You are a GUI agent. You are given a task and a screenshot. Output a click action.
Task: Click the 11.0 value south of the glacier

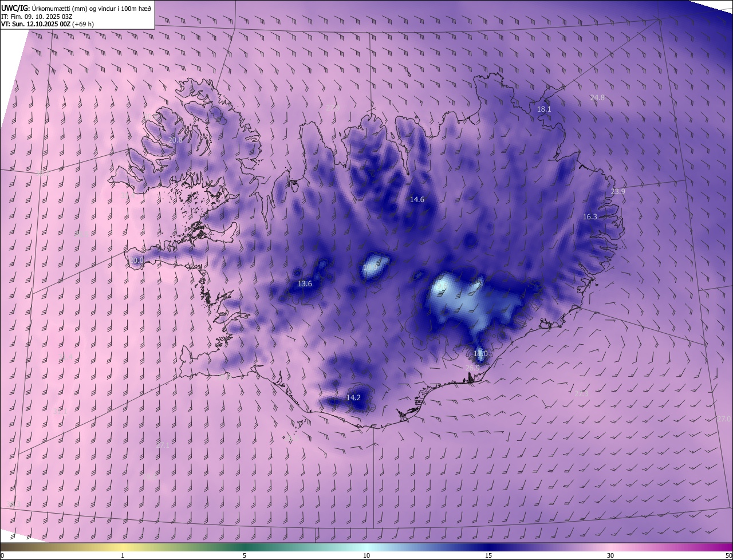click(480, 354)
